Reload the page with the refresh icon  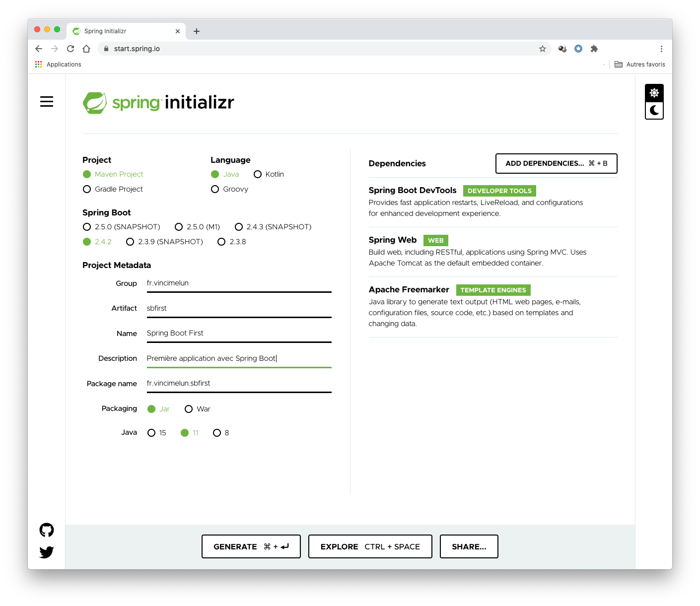(70, 49)
